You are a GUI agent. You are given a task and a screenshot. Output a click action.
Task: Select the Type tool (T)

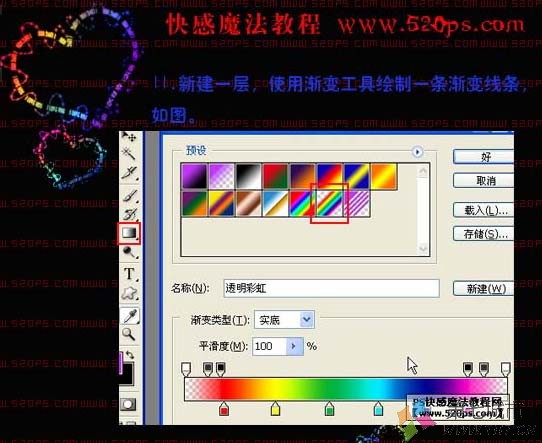(130, 274)
